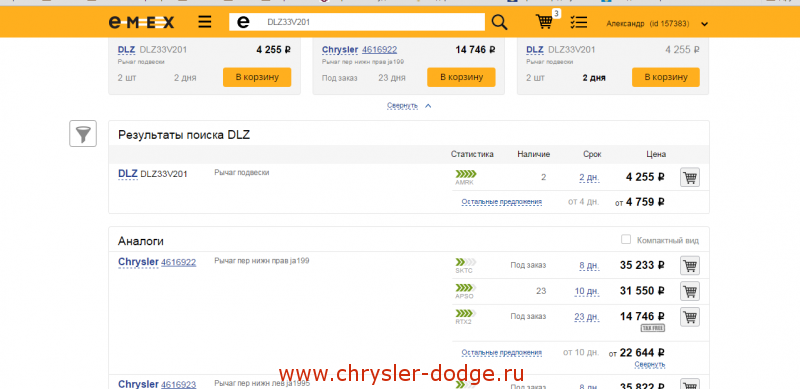Image resolution: width=800 pixels, height=389 pixels.
Task: Click RTX2 supplier statistics arrows
Action: tap(466, 313)
